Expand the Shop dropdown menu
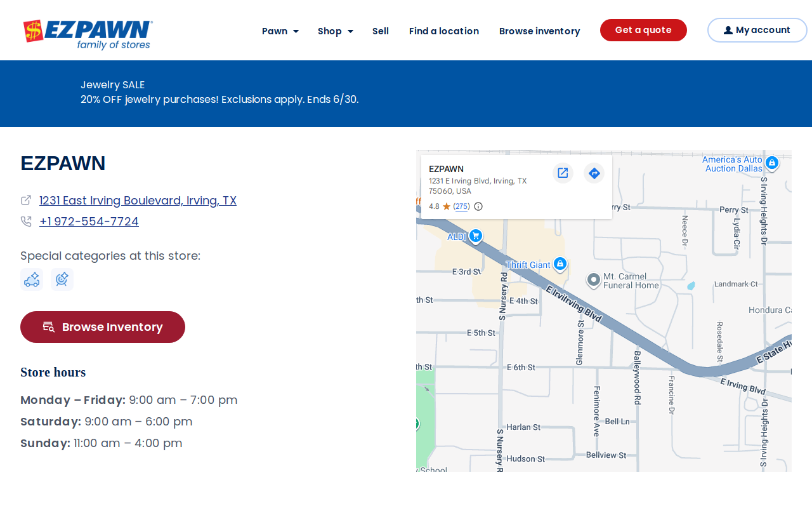 tap(336, 31)
